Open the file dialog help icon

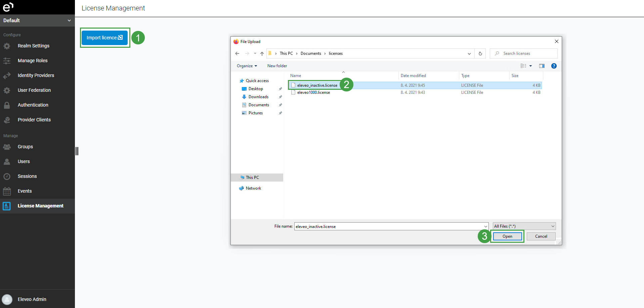(554, 66)
